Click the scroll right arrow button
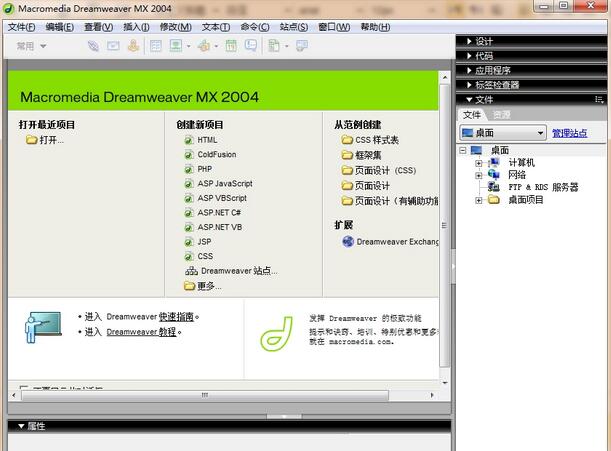 pyautogui.click(x=432, y=395)
